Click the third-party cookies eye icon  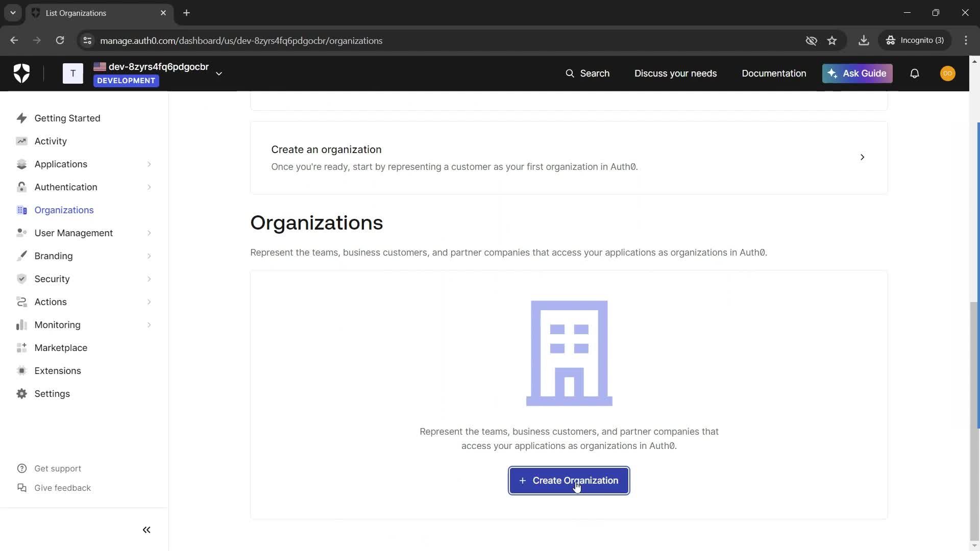(x=811, y=40)
